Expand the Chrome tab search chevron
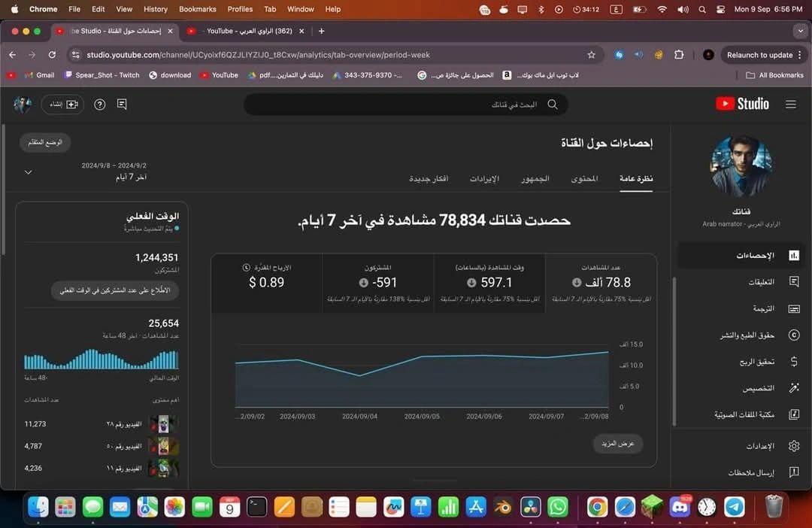Screen dimensions: 812x528 pos(799,31)
